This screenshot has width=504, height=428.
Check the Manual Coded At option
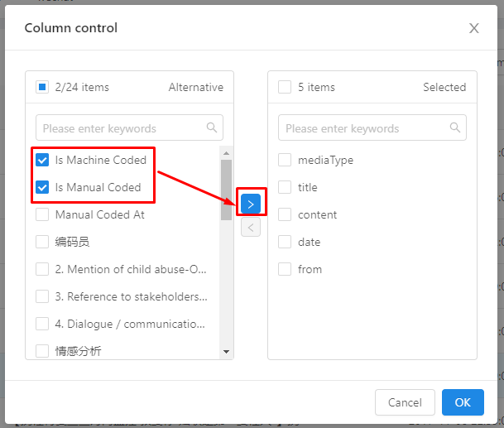click(x=42, y=214)
